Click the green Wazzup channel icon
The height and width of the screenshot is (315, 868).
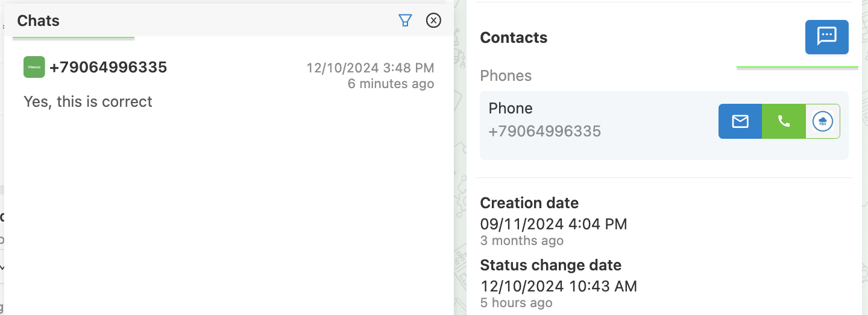34,67
